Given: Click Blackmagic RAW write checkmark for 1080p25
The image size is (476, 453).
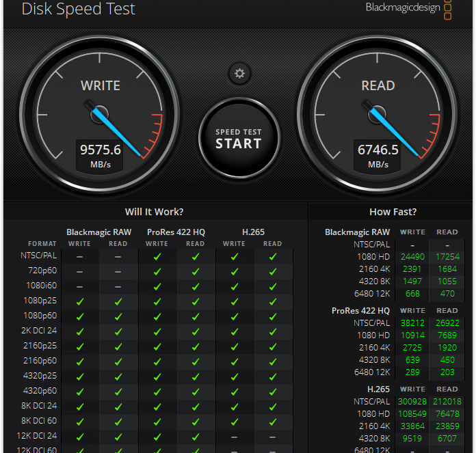Looking at the screenshot, I should pos(80,302).
